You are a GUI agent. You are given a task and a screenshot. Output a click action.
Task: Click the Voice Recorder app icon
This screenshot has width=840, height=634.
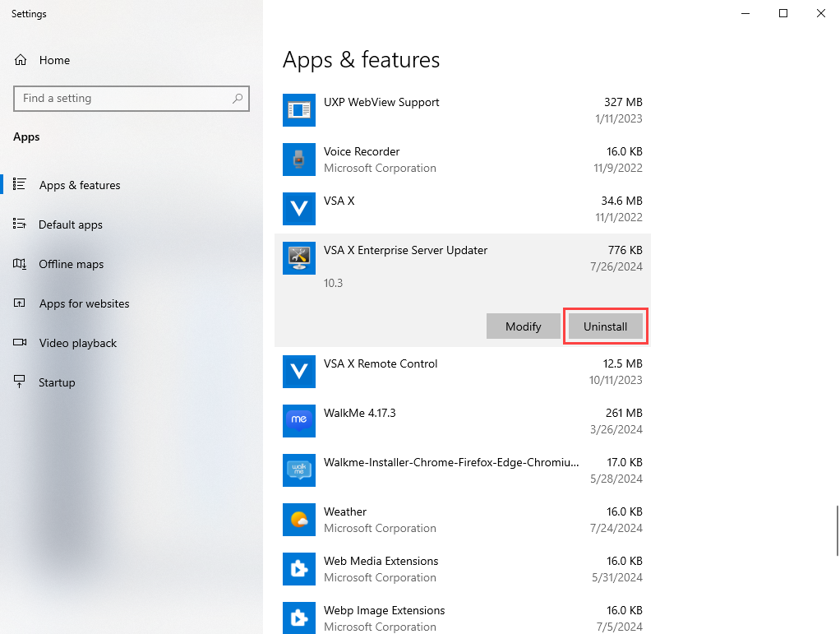pos(299,160)
